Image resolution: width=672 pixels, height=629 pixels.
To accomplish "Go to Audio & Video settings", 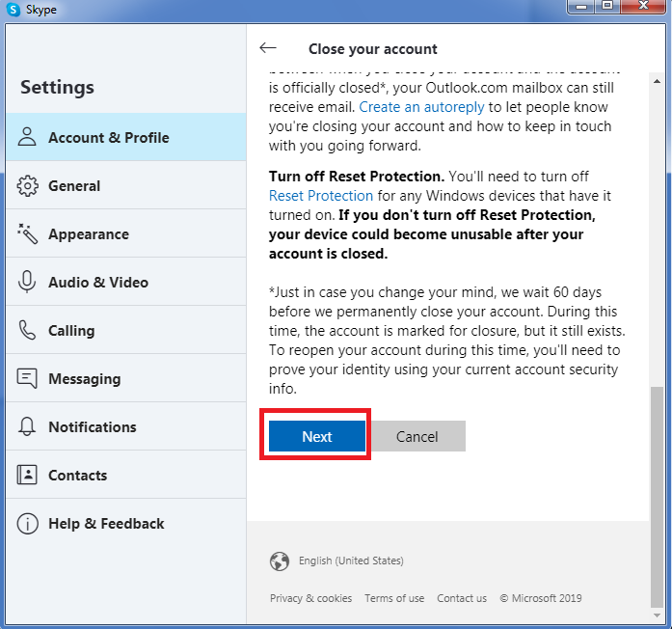I will point(126,282).
